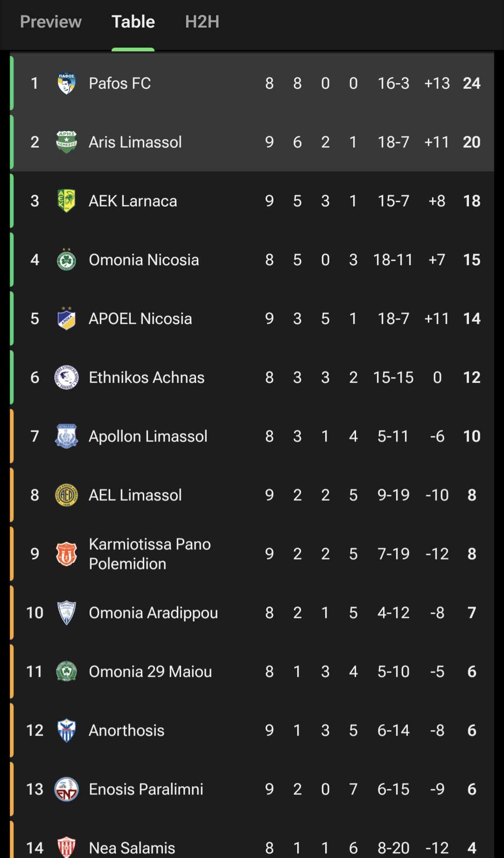This screenshot has width=504, height=858.
Task: Select the Table tab
Action: click(133, 21)
